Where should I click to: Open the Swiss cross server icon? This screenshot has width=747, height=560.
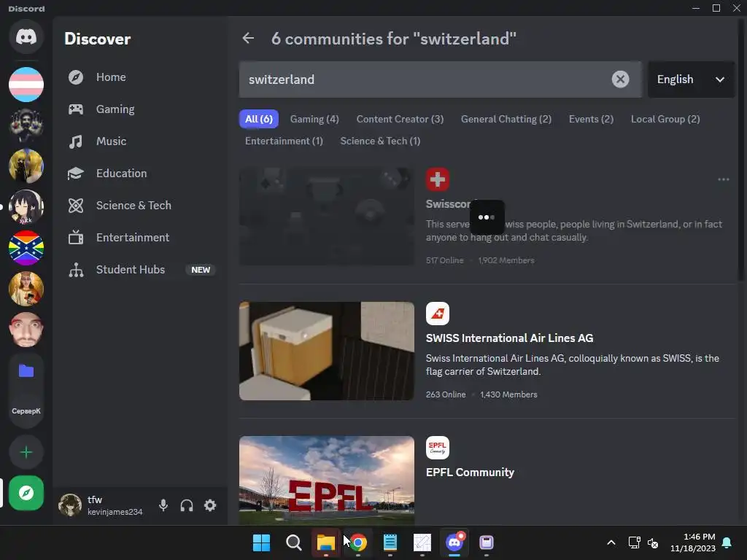[x=438, y=179]
